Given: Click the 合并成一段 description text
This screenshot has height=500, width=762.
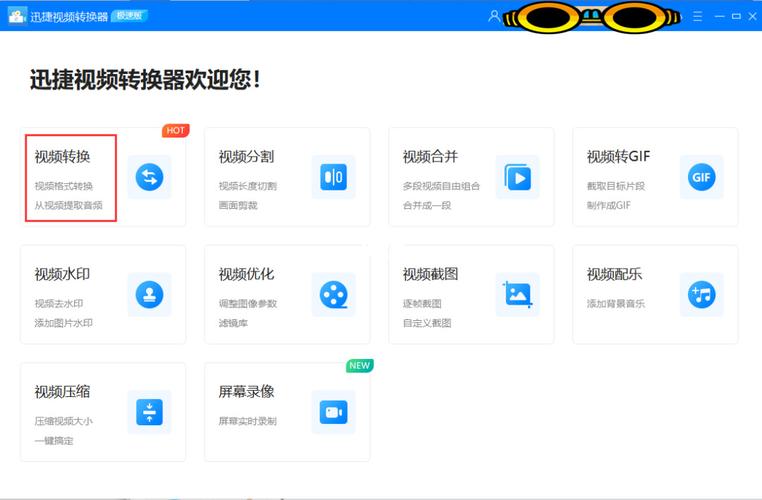Looking at the screenshot, I should coord(427,206).
